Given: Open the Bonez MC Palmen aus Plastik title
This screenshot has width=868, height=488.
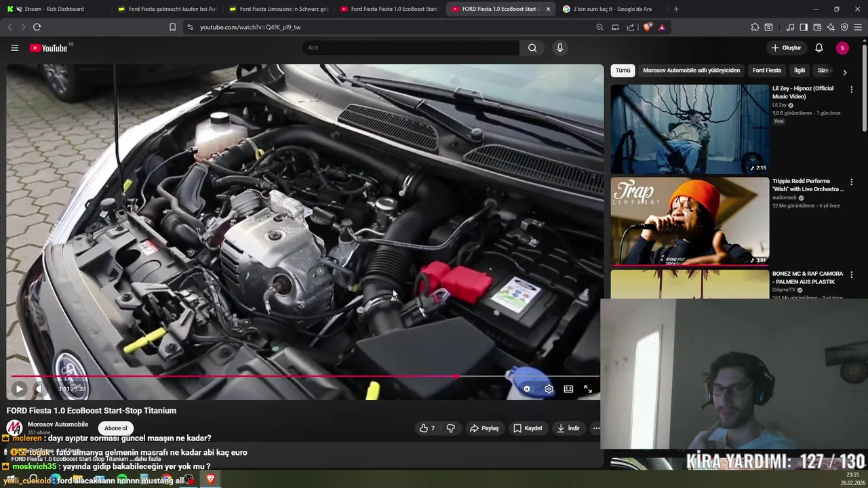Looking at the screenshot, I should (808, 278).
